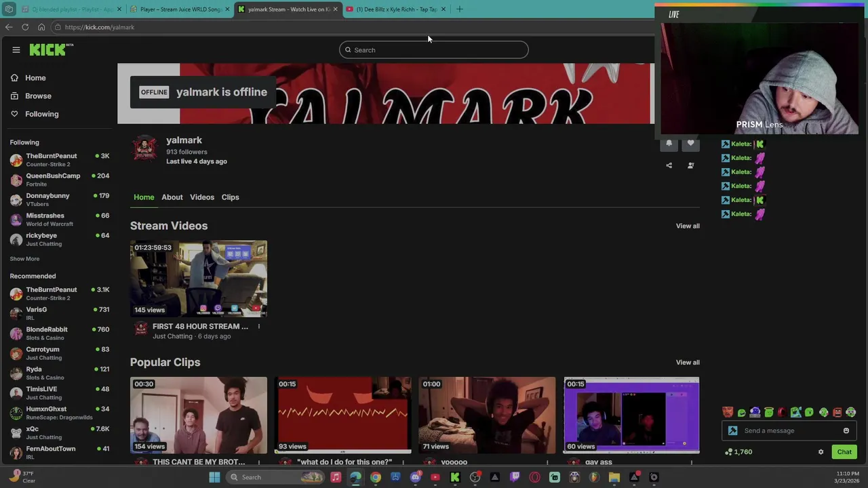
Task: Focus the Kick search field
Action: (434, 49)
